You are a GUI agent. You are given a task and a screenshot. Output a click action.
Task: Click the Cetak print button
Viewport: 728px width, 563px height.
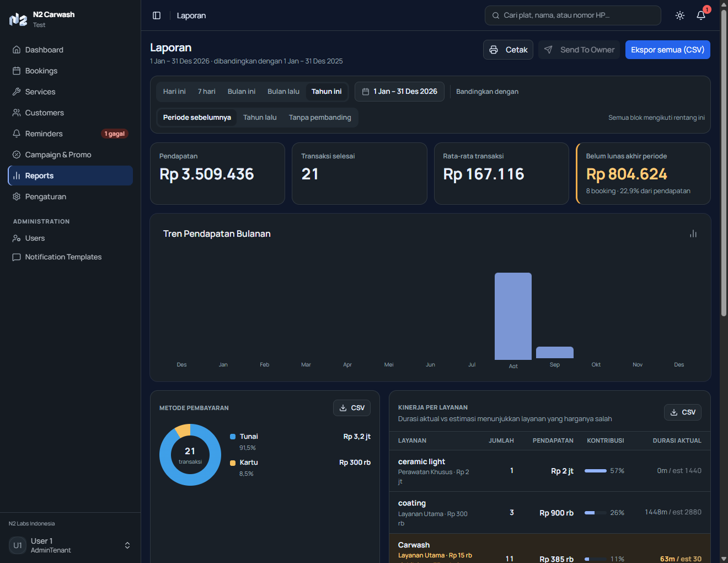(508, 50)
